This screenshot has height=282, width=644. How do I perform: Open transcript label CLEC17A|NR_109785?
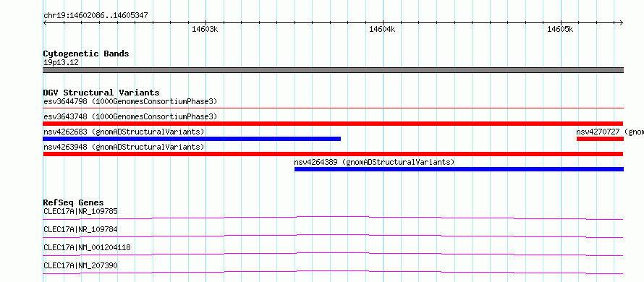[x=80, y=211]
